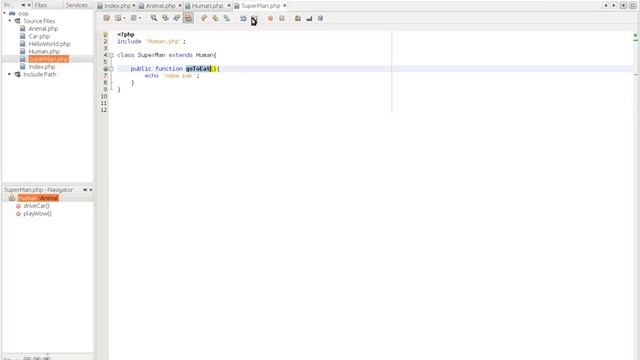Toggle Highlight Search toolbar button
The width and height of the screenshot is (640, 360).
[x=188, y=18]
